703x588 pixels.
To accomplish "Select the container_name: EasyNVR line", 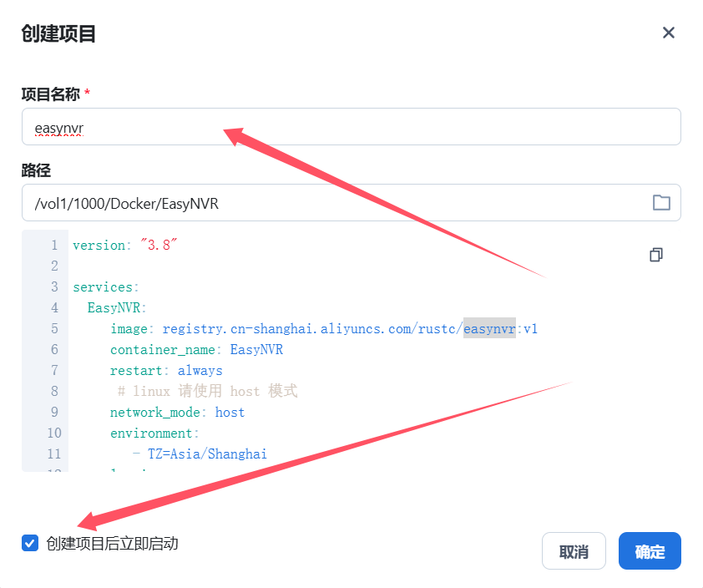I will point(196,350).
